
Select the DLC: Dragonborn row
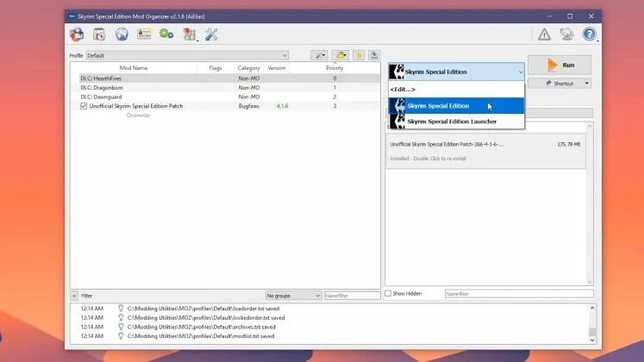tap(226, 87)
